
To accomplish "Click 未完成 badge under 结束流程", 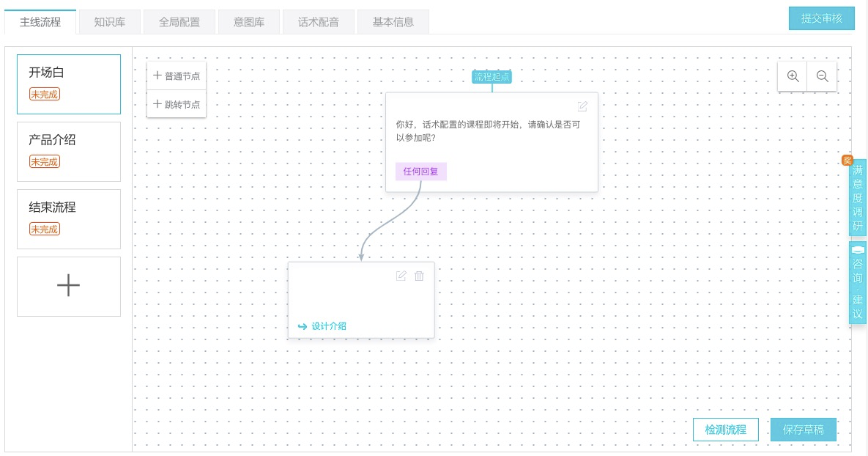I will tap(44, 229).
